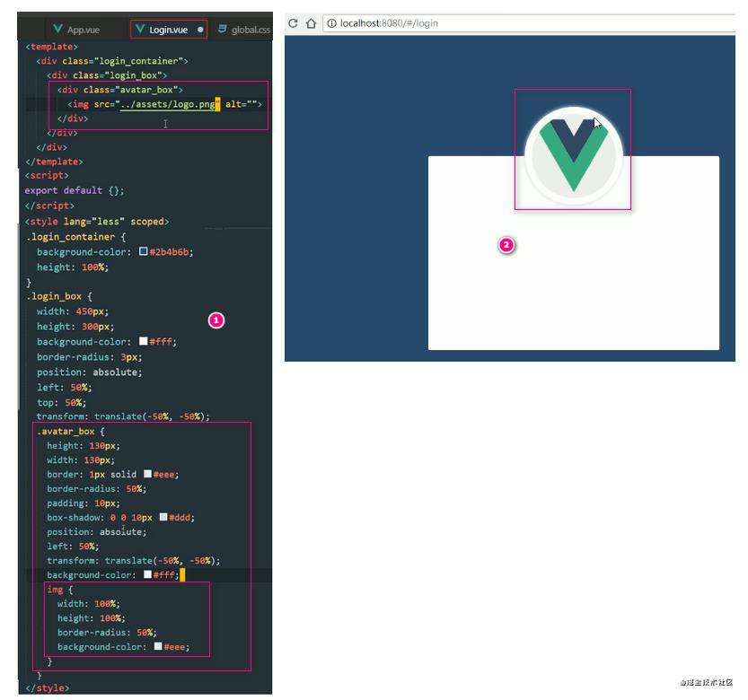
Task: Open color picker for img #eee swatch
Action: [x=158, y=646]
